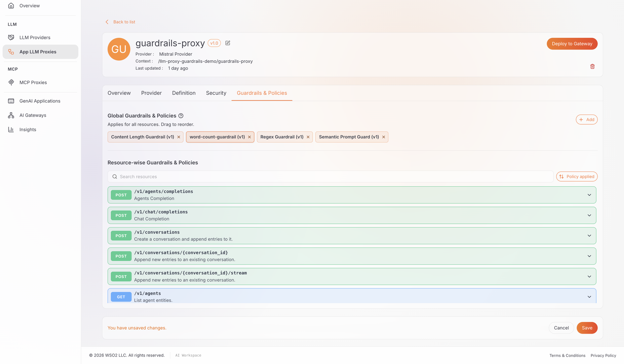Remove the Regex Guardrail chip
624x364 pixels.
pos(308,137)
